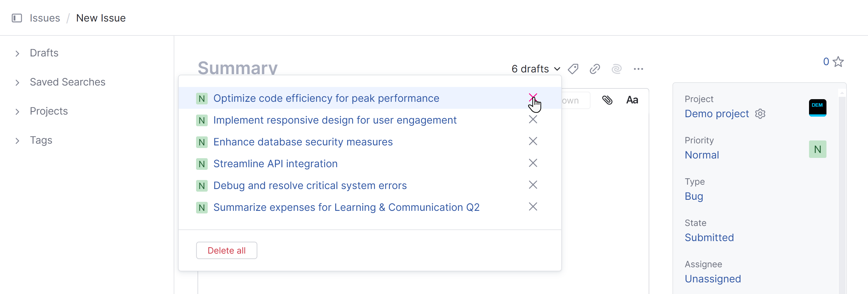Viewport: 868px width, 294px height.
Task: Open text formatting with the Aa icon
Action: [632, 100]
